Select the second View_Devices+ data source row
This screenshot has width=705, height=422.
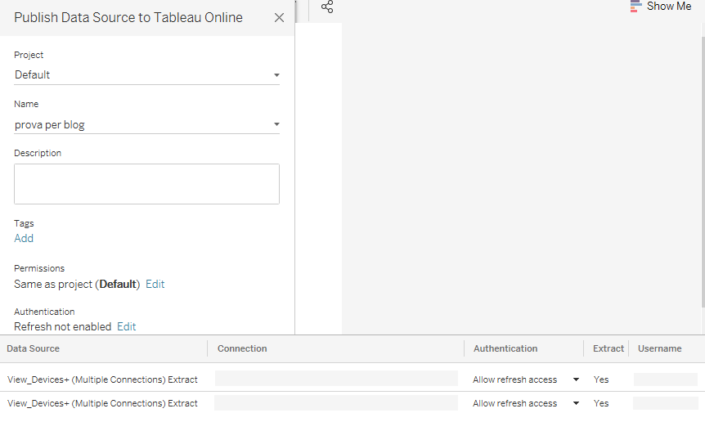[102, 403]
